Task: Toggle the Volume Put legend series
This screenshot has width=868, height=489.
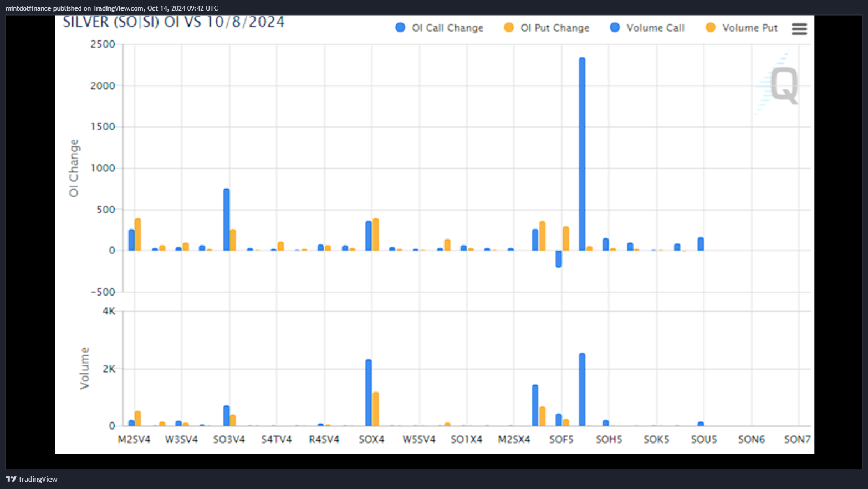Action: coord(742,28)
